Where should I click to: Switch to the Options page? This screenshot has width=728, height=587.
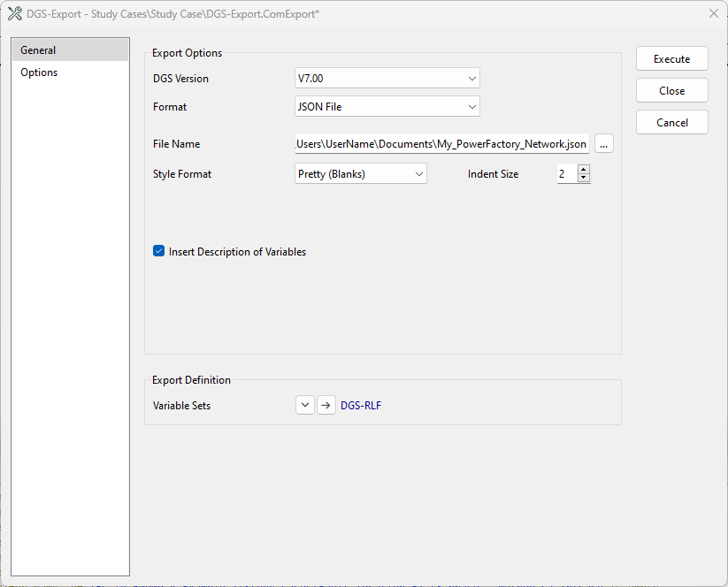coord(40,72)
